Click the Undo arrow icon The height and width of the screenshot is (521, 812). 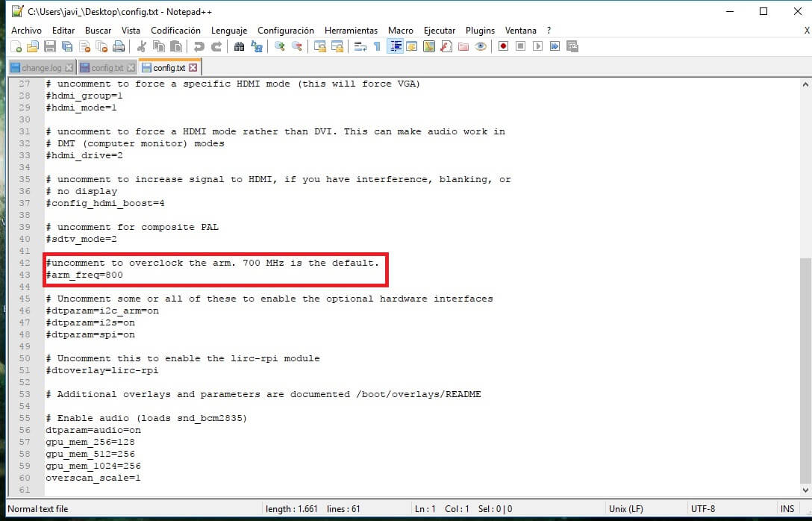click(199, 46)
